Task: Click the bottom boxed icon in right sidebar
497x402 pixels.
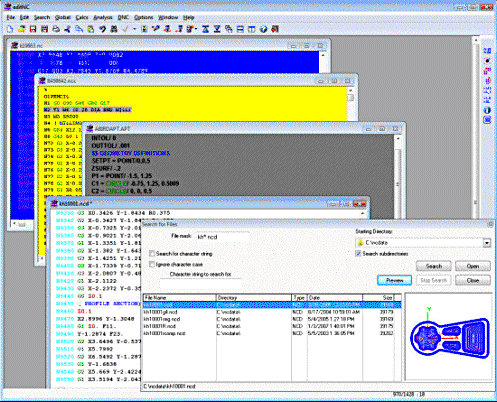Action: (487, 120)
